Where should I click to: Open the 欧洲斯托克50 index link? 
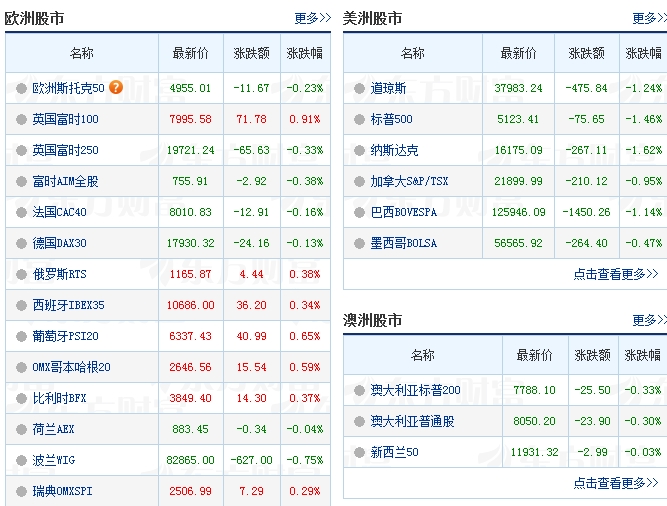pyautogui.click(x=68, y=88)
